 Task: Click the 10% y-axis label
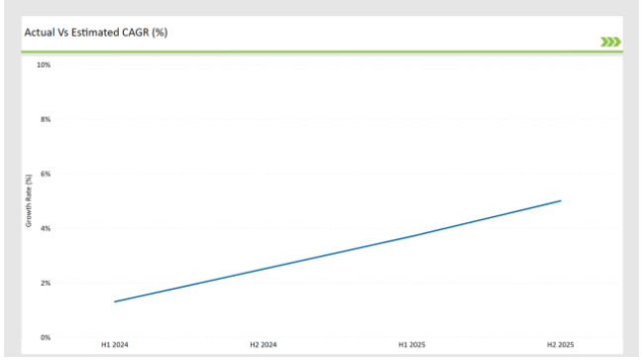click(44, 65)
